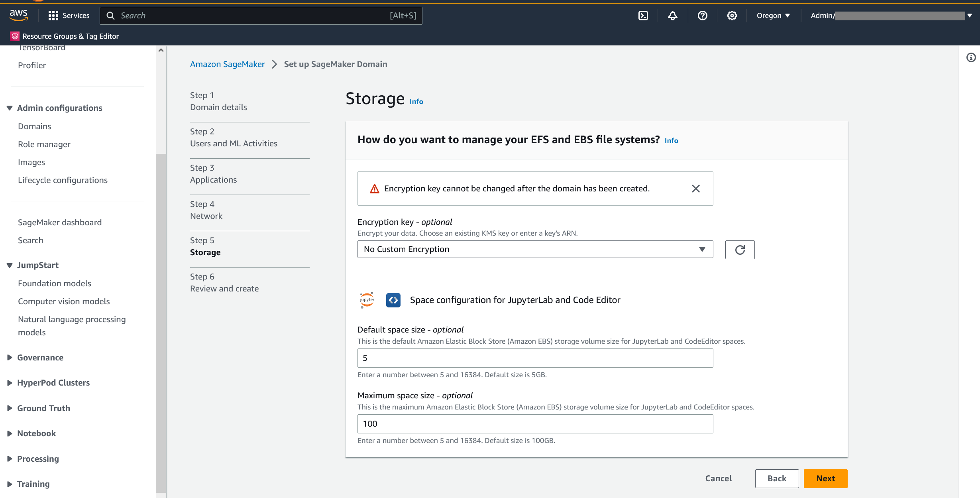Click the Amazon SageMaker breadcrumb link
Image resolution: width=980 pixels, height=498 pixels.
pos(227,64)
